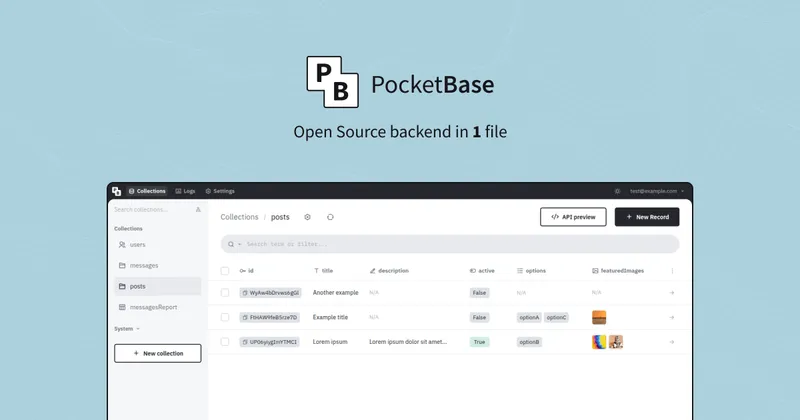
Task: Check the Example title row checkbox
Action: point(224,317)
